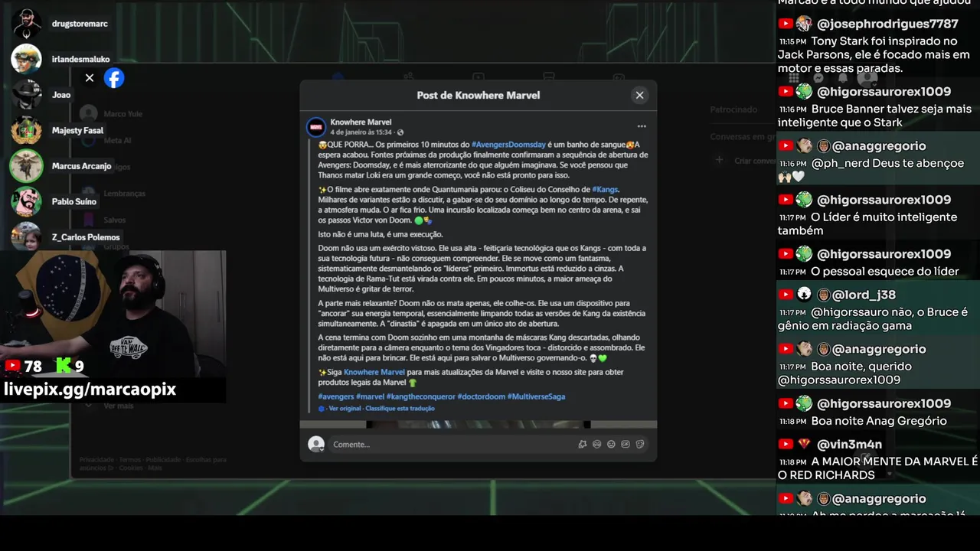Open the #avengers hashtag
Viewport: 980px width, 551px height.
pos(335,396)
